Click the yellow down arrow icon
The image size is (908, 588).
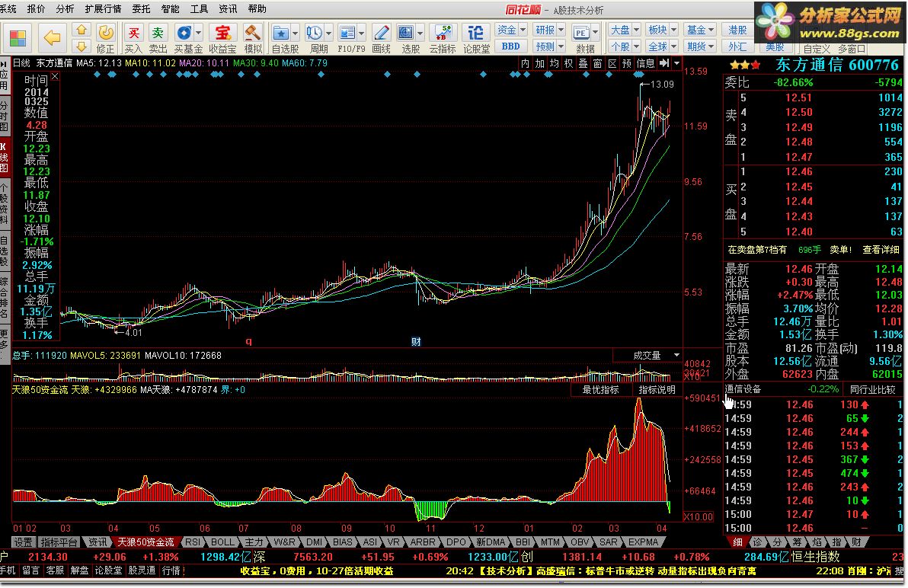(81, 46)
